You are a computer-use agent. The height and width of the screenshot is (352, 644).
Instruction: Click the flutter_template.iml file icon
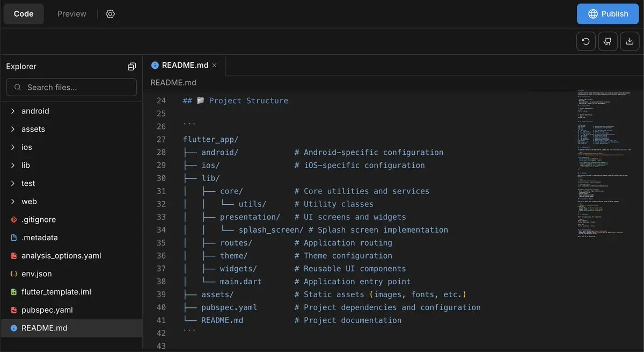[x=14, y=292]
